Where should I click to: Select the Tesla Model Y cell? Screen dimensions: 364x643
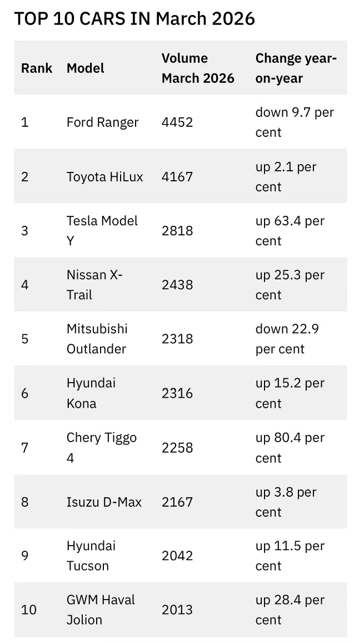pos(102,231)
